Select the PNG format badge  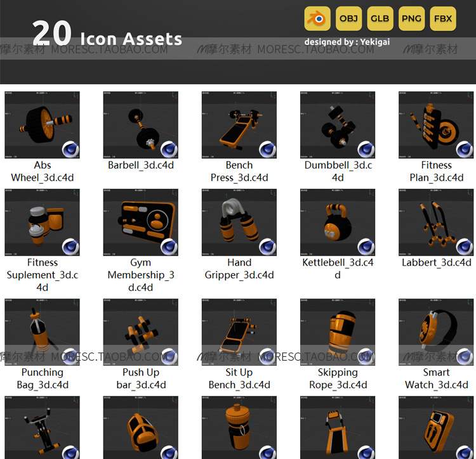coord(411,18)
